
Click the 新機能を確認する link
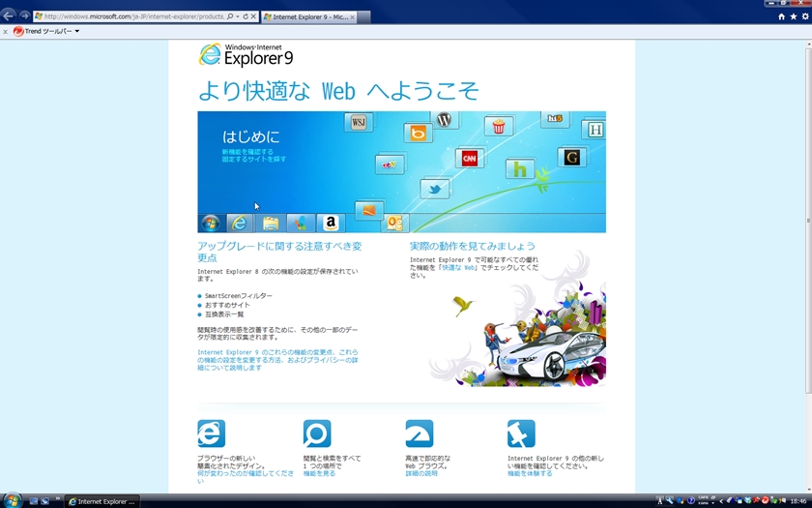[247, 152]
